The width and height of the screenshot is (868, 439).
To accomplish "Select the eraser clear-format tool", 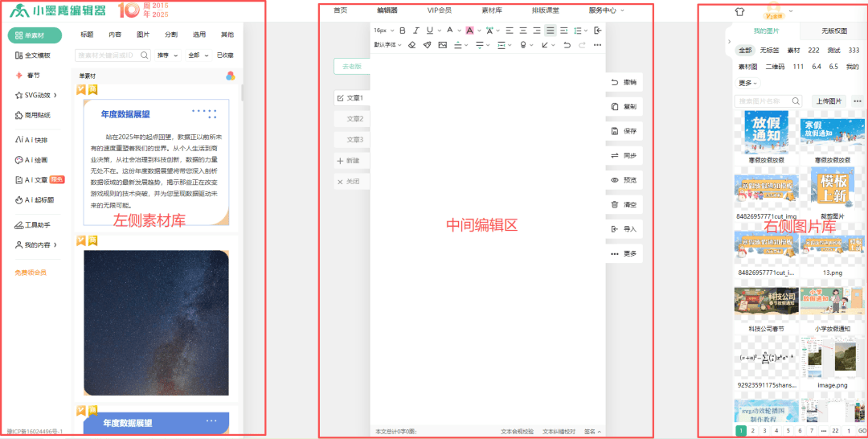I will coord(411,45).
